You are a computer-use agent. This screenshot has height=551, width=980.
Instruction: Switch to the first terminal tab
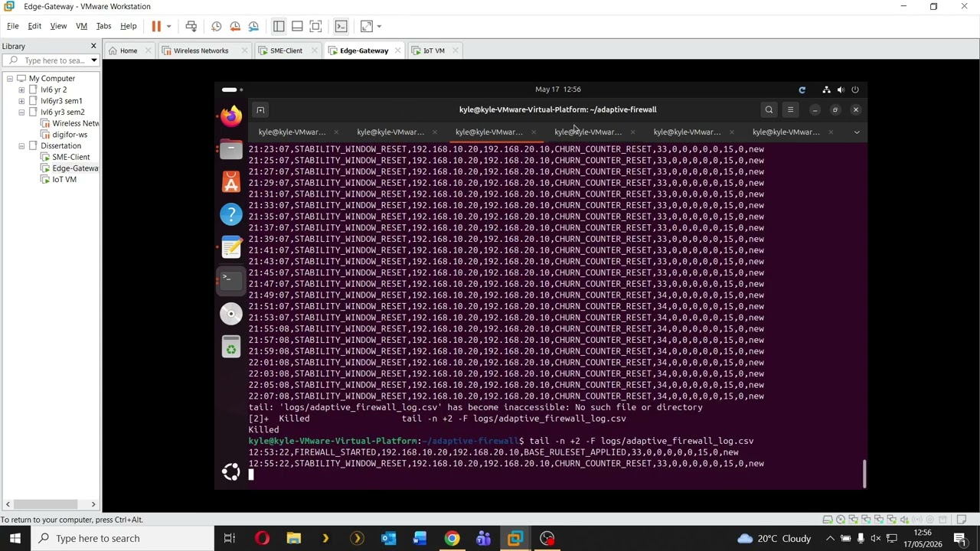292,132
